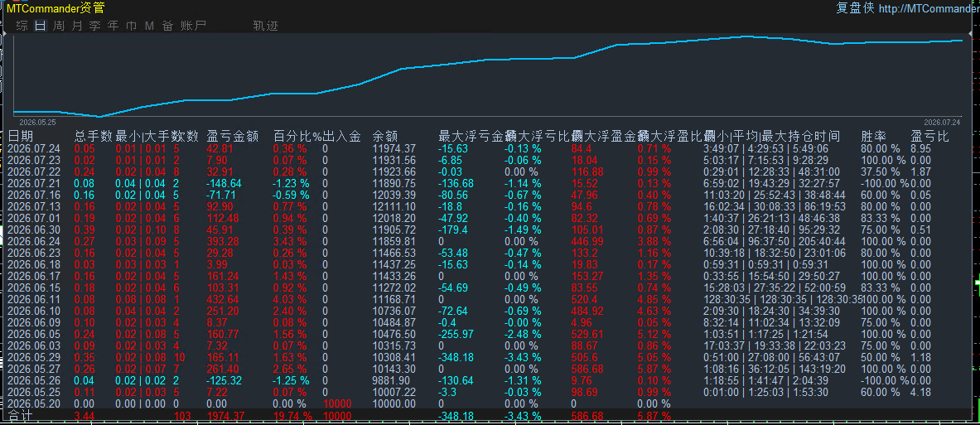Click the MTCommander资管 title
Image resolution: width=980 pixels, height=425 pixels.
tap(56, 8)
